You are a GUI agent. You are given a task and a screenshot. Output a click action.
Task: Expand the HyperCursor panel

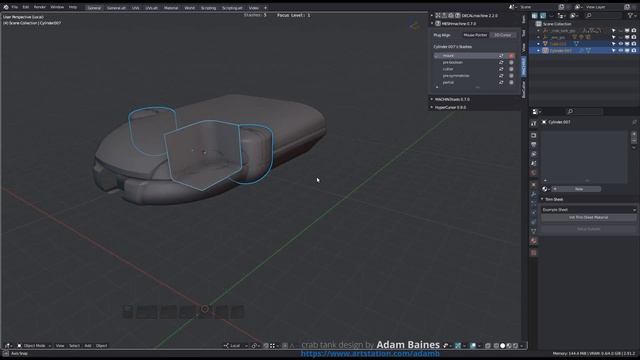point(432,107)
